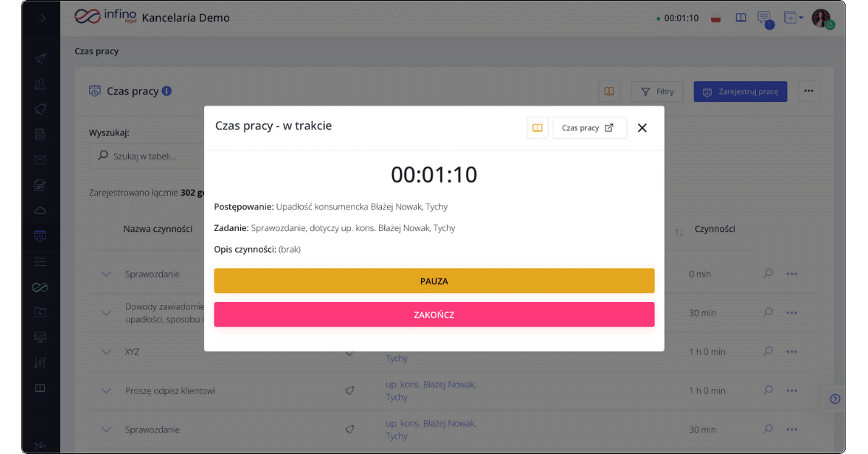Expand the XYZ row chevron
The width and height of the screenshot is (868, 454).
[107, 352]
